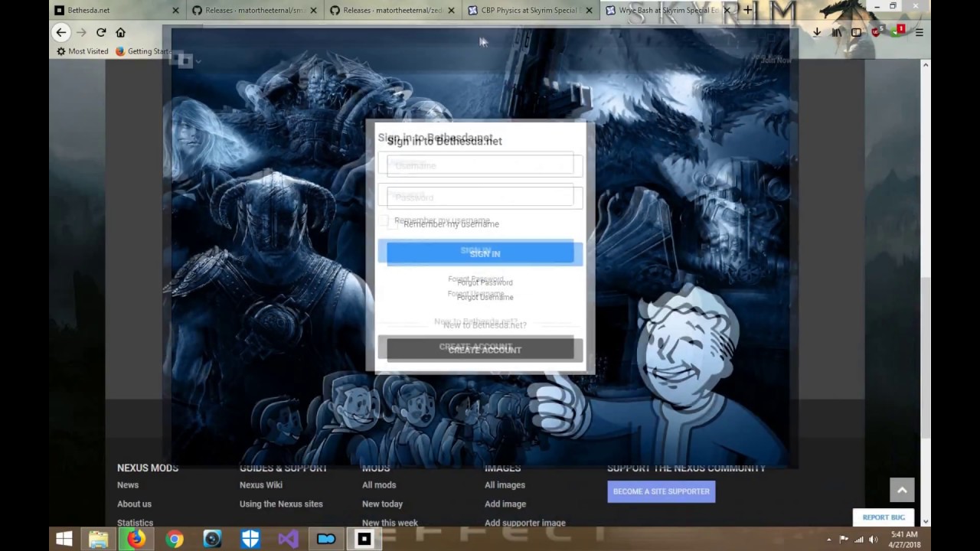Viewport: 980px width, 551px height.
Task: Open the Firefox downloads panel
Action: click(817, 32)
